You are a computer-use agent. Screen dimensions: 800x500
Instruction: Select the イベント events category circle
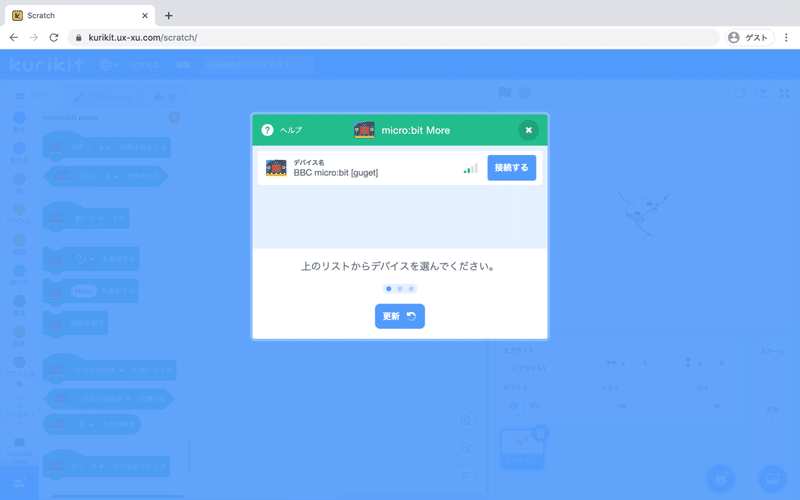[19, 209]
